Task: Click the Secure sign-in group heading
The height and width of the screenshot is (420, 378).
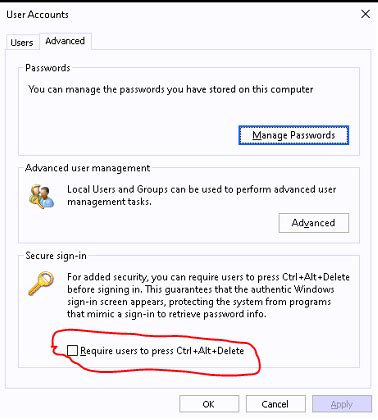Action: (56, 256)
